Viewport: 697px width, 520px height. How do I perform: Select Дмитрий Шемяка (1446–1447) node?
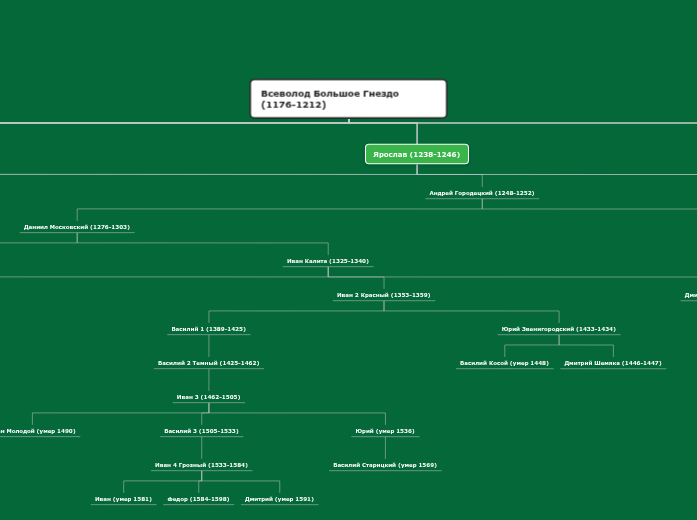click(612, 363)
